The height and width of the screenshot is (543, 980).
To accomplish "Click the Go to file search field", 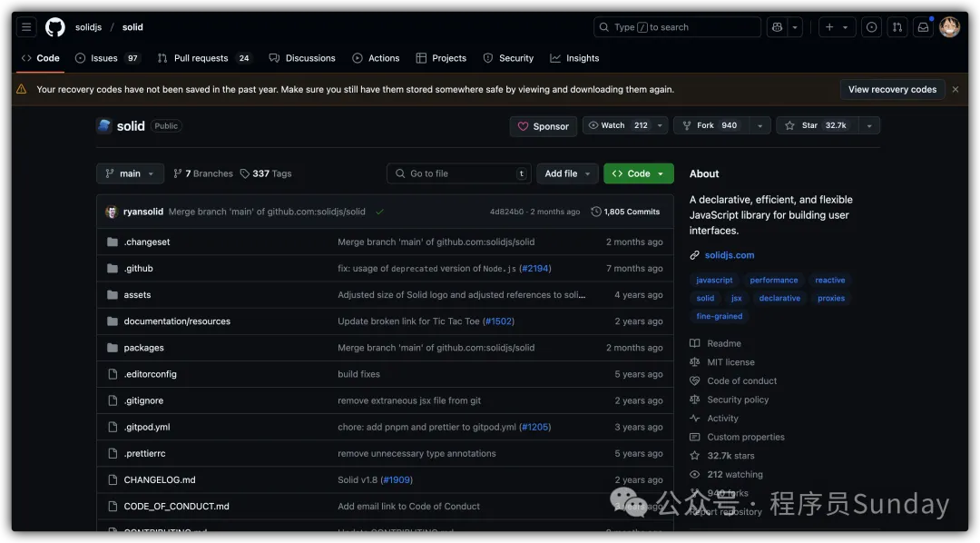I will [458, 173].
